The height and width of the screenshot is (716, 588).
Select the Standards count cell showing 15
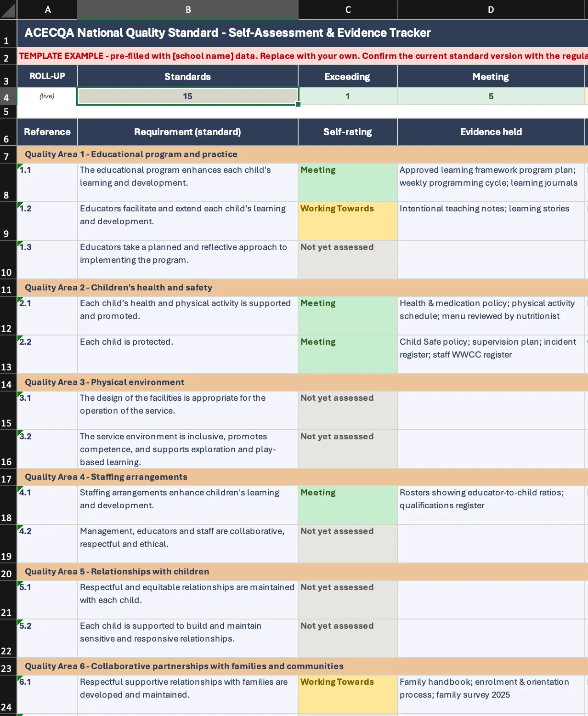point(188,96)
